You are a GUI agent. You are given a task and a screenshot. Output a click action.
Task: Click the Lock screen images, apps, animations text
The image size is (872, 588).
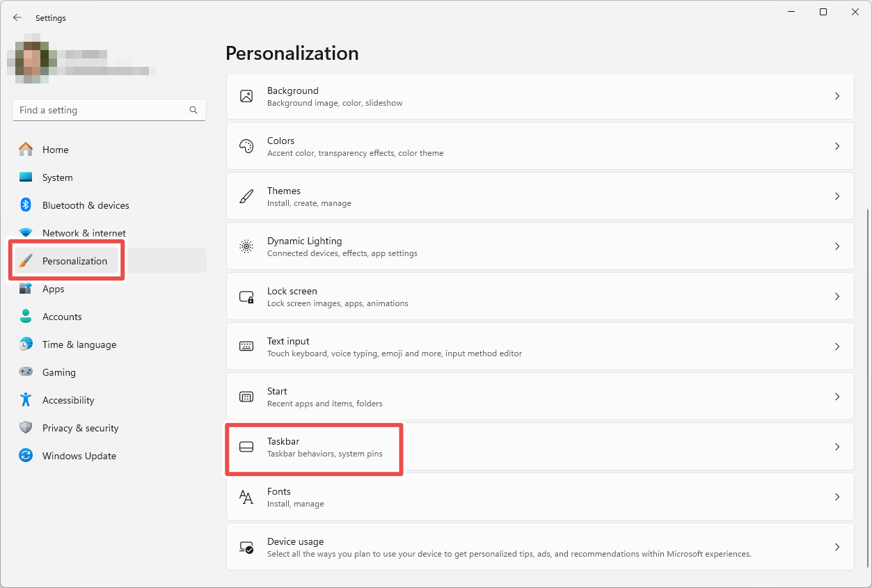pos(338,303)
